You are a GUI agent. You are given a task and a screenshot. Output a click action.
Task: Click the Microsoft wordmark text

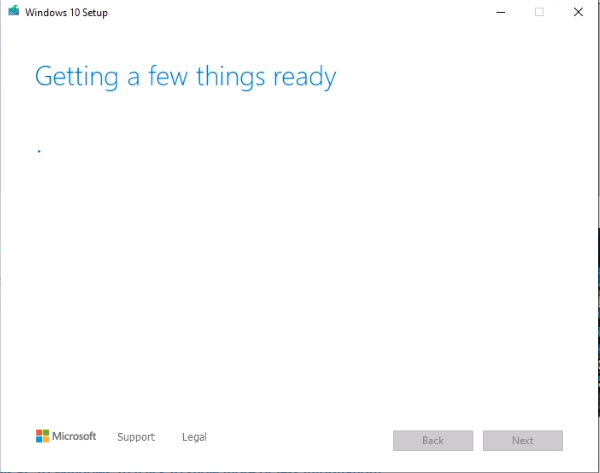tap(75, 436)
